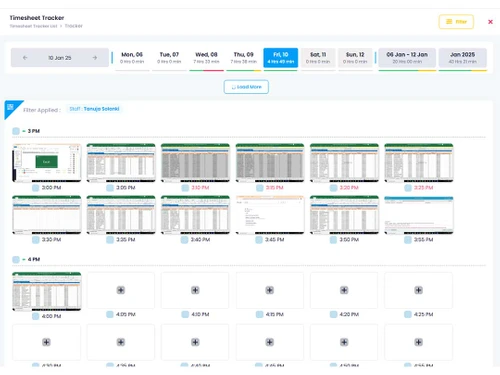Check the 3 PM hour group checkbox

[16, 131]
